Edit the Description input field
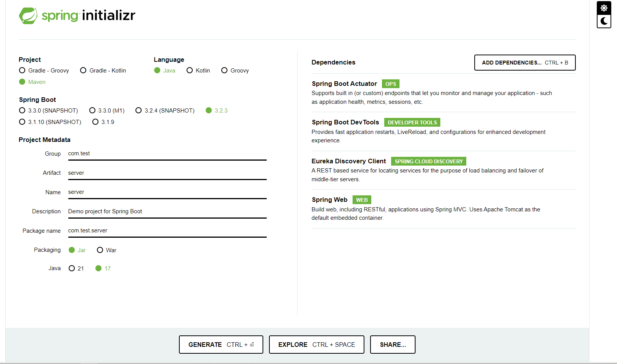 [167, 211]
